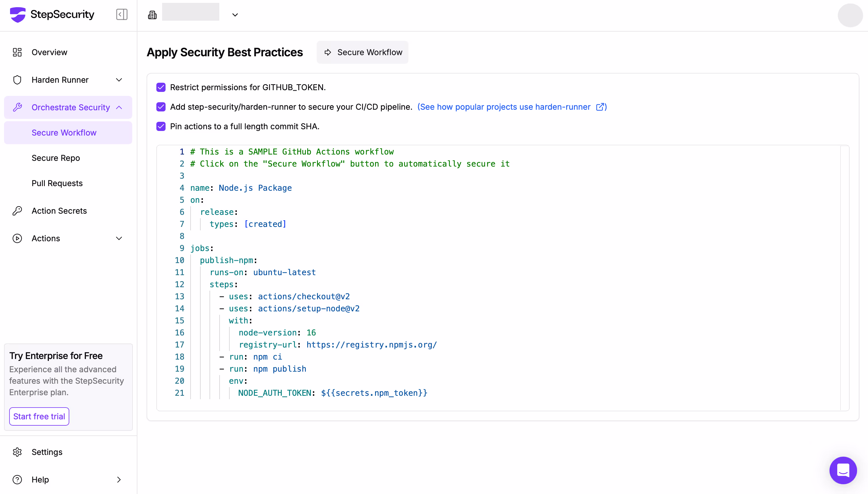Uncheck Pin actions to commit SHA

tap(161, 126)
